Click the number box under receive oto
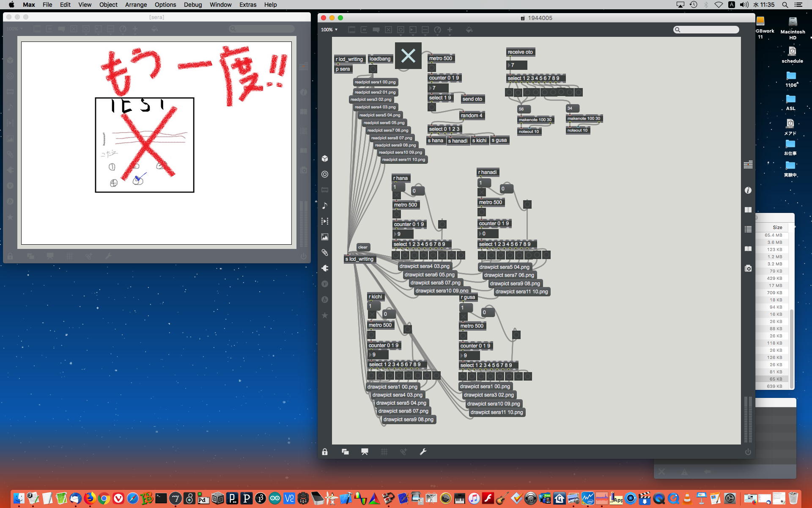Screen dimensions: 812x508 (x=517, y=65)
